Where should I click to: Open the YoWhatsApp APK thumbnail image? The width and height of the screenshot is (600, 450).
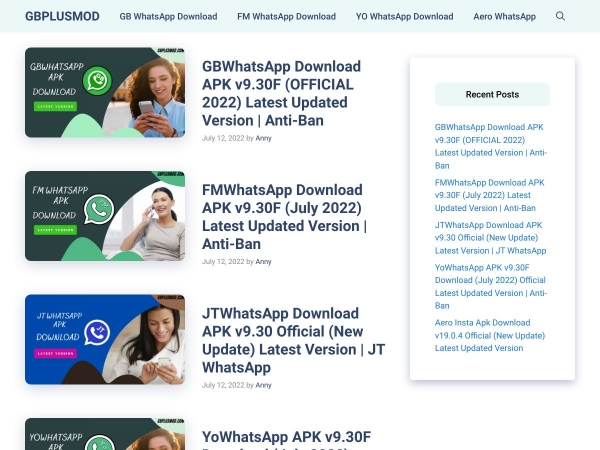pyautogui.click(x=105, y=434)
